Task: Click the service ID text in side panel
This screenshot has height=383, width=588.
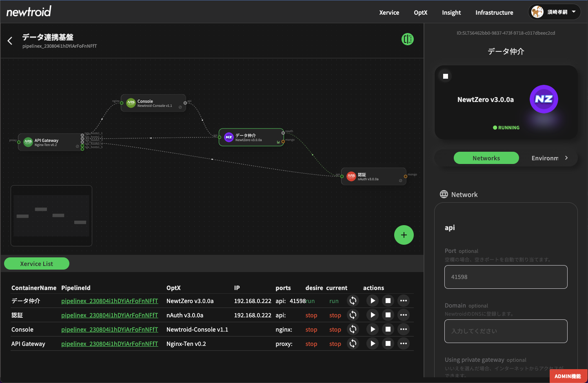Action: (x=506, y=33)
